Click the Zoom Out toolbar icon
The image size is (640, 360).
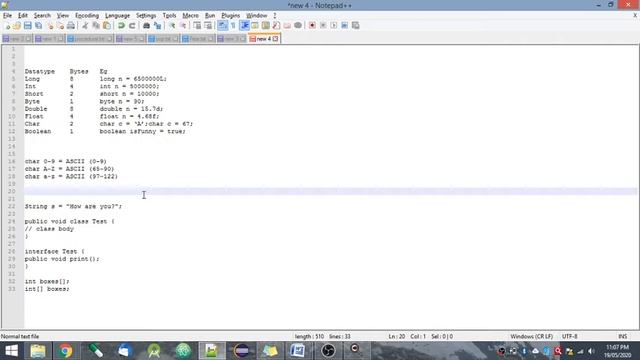tap(183, 26)
